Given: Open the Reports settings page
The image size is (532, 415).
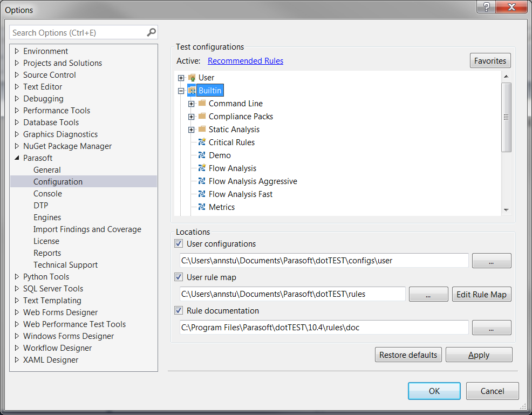Looking at the screenshot, I should point(47,253).
